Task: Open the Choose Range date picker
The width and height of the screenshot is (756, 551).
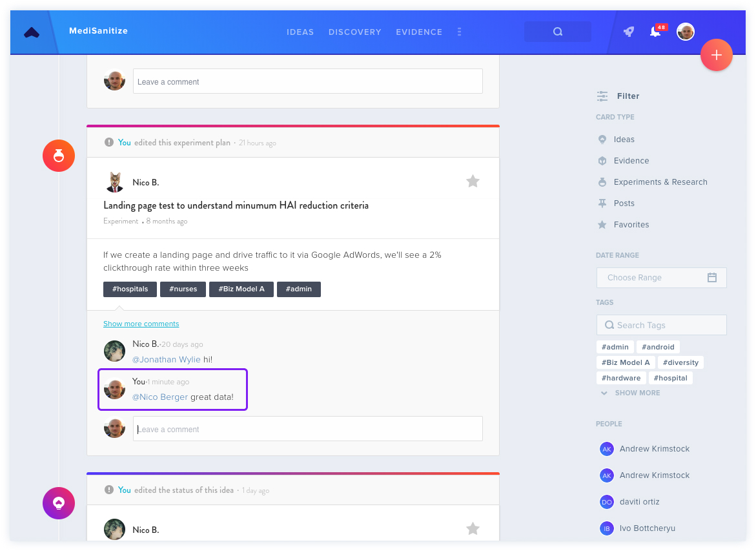Action: [662, 277]
